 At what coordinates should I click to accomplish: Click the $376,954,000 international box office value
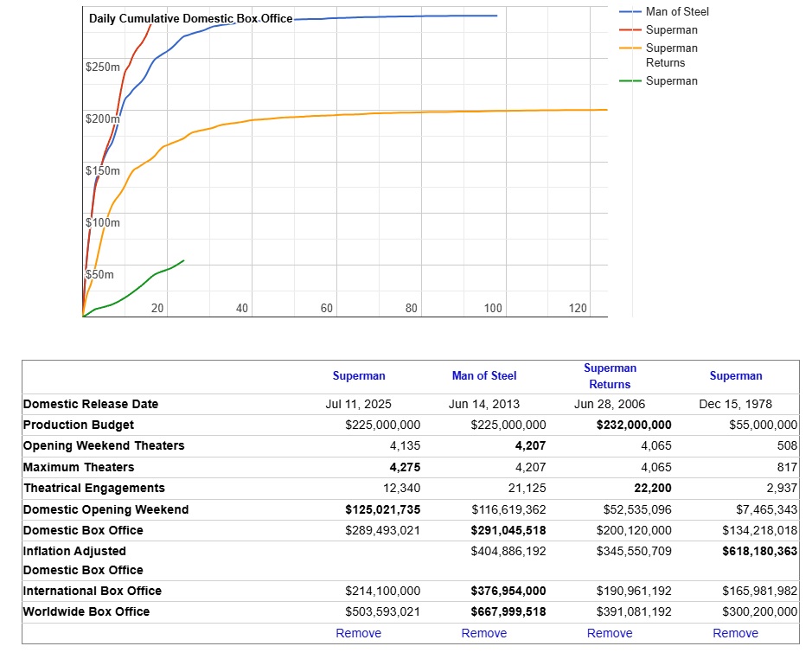(508, 591)
